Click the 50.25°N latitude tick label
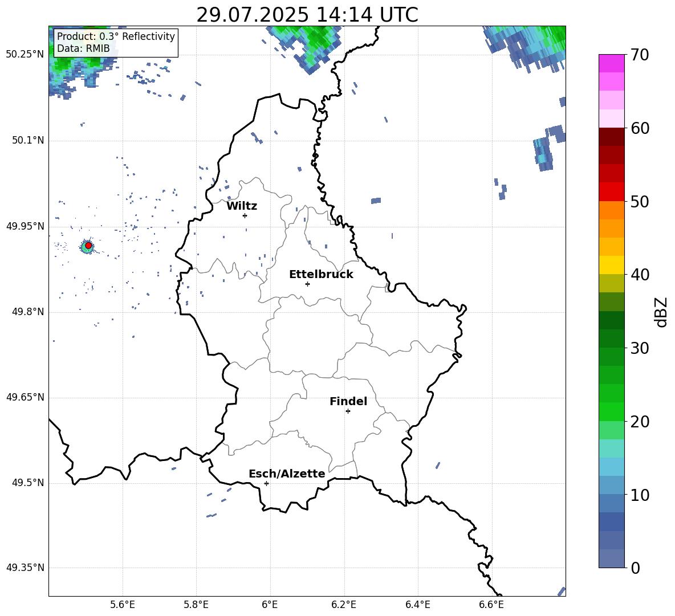Image resolution: width=675 pixels, height=616 pixels. (25, 55)
